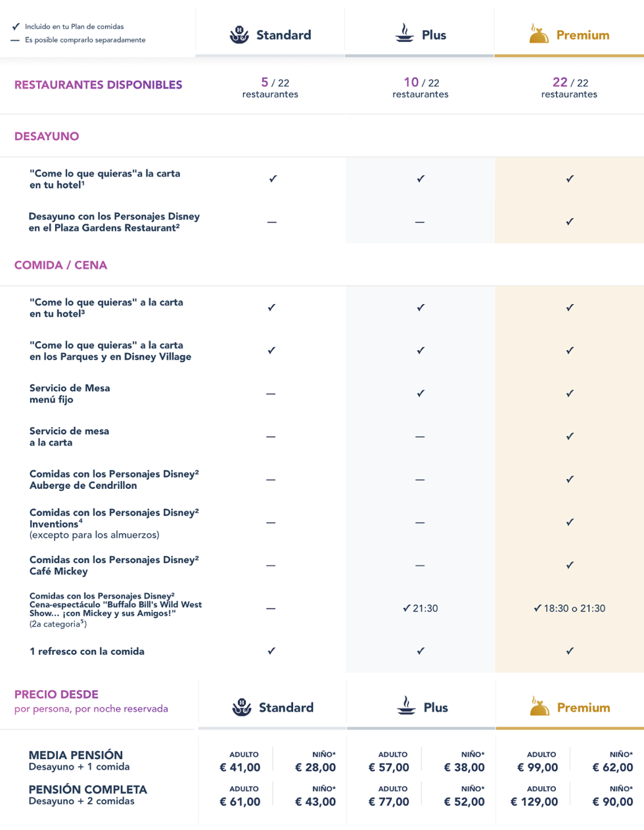
Task: Click the Premium '18:30 o 21:30' show time
Action: [570, 609]
